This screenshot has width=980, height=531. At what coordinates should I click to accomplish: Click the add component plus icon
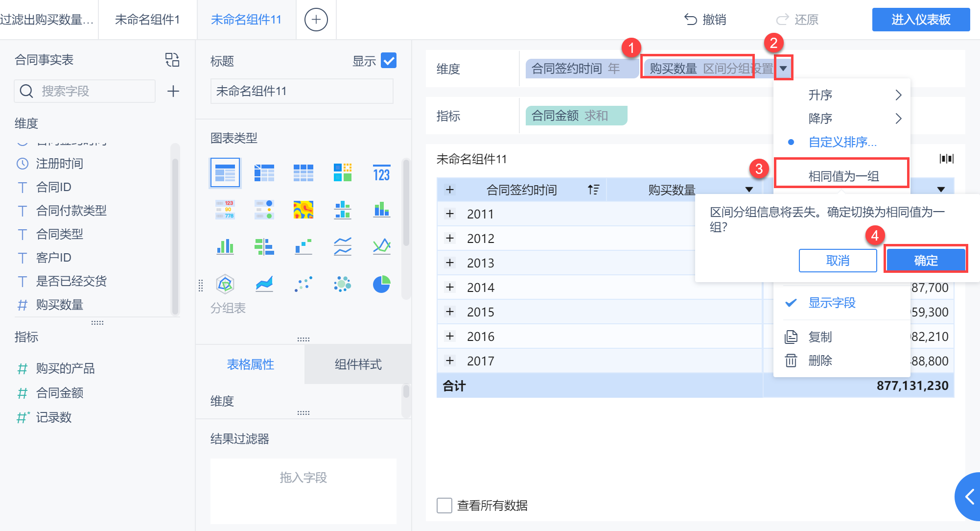[x=316, y=20]
